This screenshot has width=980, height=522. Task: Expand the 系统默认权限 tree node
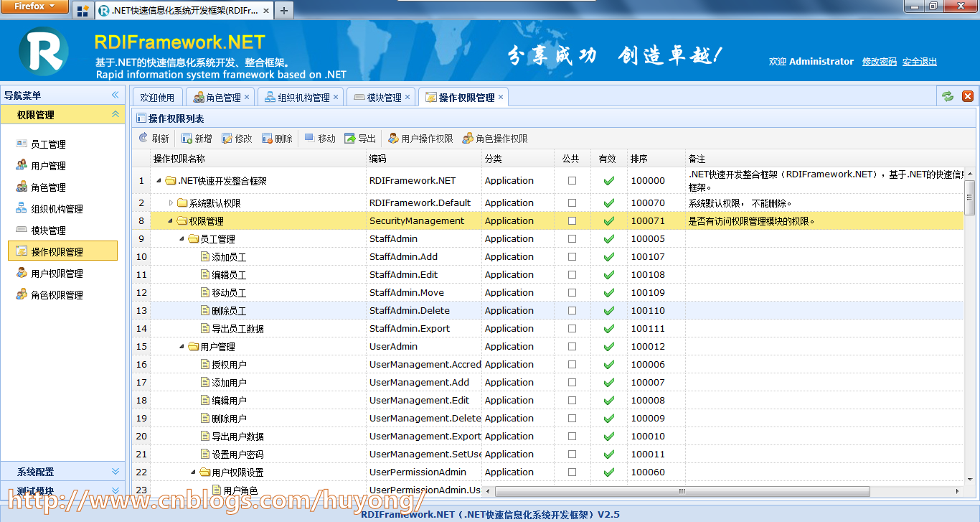[x=171, y=203]
